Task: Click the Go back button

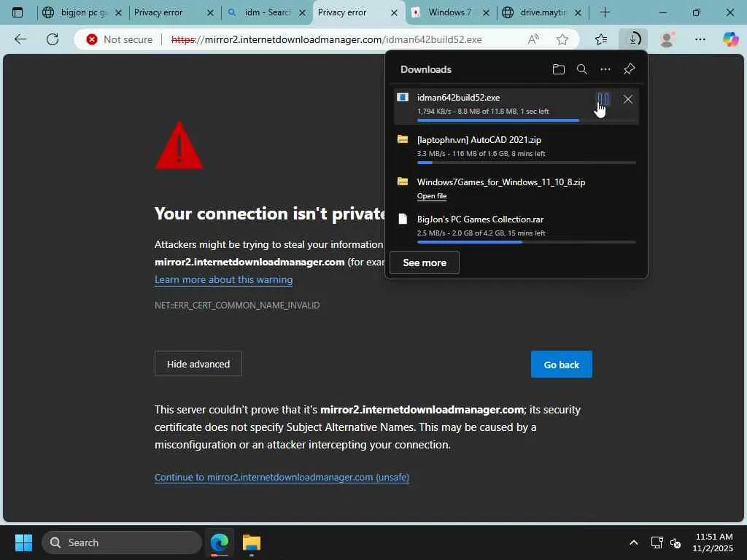Action: point(562,365)
